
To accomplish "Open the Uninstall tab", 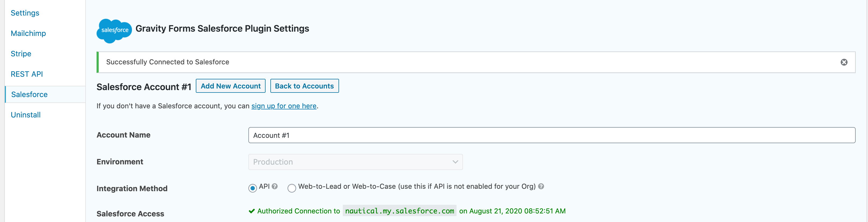I will [x=25, y=115].
